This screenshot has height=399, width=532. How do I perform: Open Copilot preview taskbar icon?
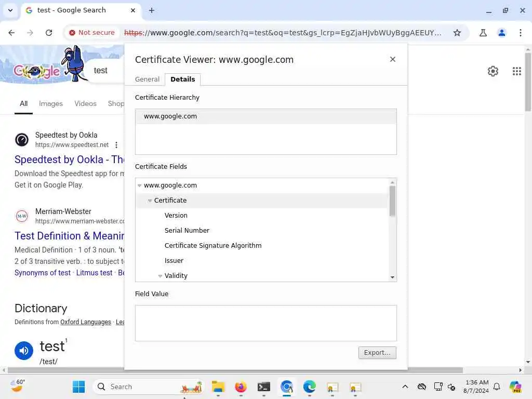click(515, 387)
